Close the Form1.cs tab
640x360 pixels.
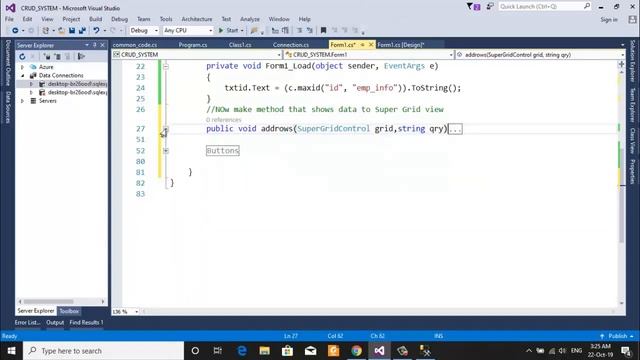[x=371, y=44]
